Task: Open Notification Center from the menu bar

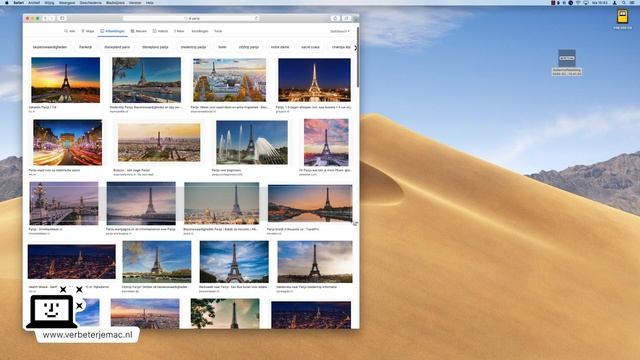Action: (633, 3)
